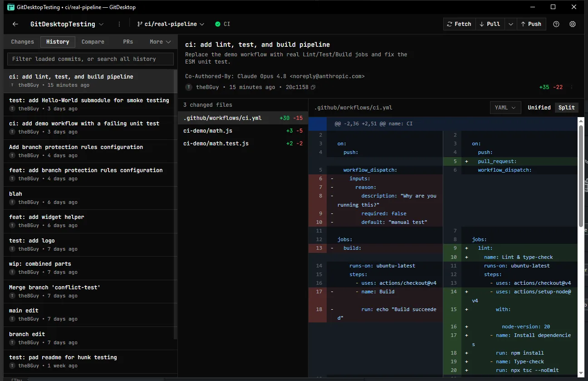Go back using the left arrow icon

(15, 24)
